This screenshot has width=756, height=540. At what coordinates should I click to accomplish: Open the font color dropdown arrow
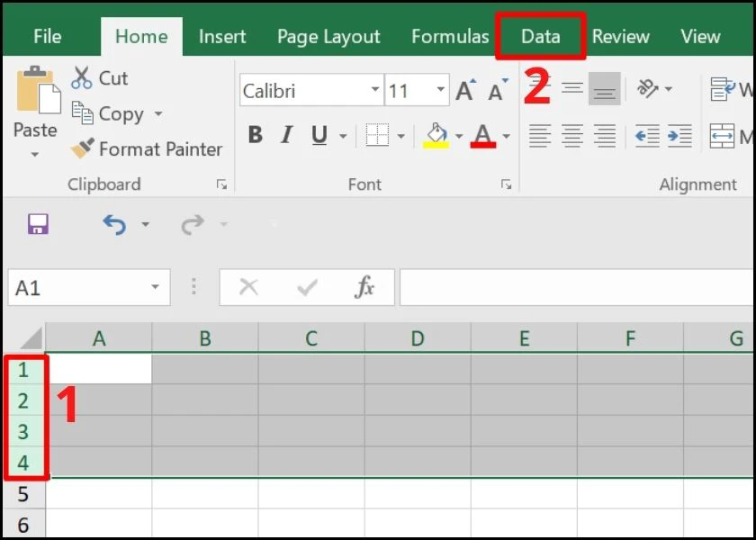[506, 137]
